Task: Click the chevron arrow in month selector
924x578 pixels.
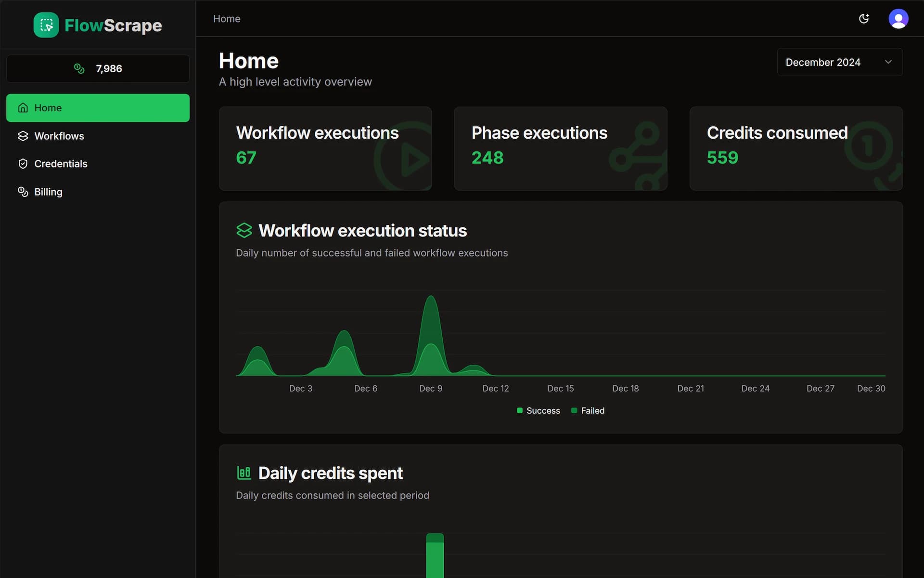Action: (888, 62)
